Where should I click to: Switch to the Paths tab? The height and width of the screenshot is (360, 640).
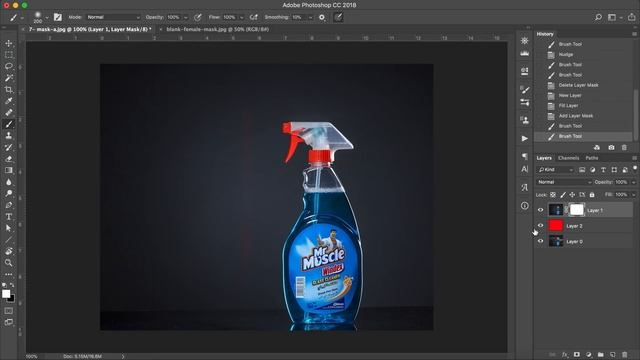coord(591,158)
